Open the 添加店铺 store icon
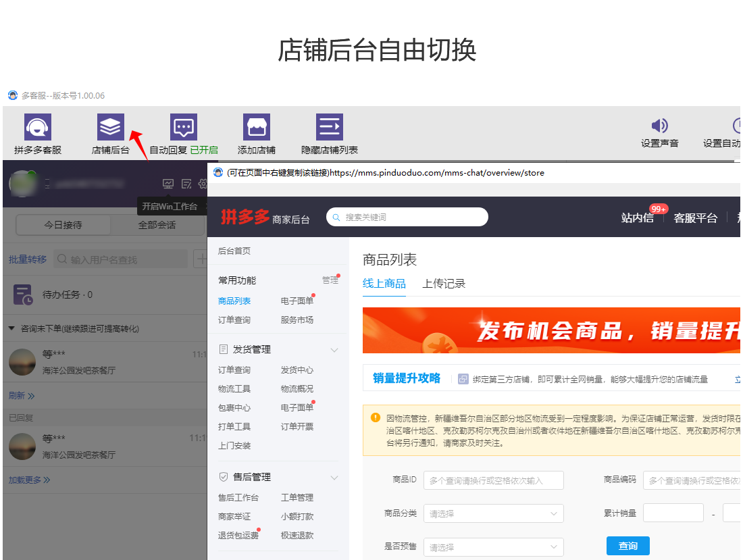This screenshot has height=560, width=743. click(x=257, y=127)
